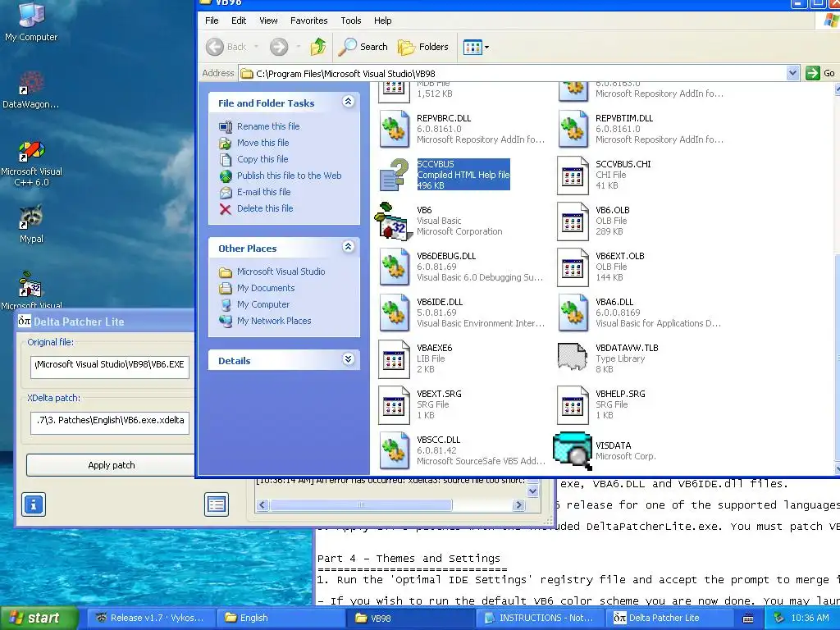This screenshot has height=630, width=840.
Task: Click Apply patch in Delta Patcher Lite
Action: 111,465
